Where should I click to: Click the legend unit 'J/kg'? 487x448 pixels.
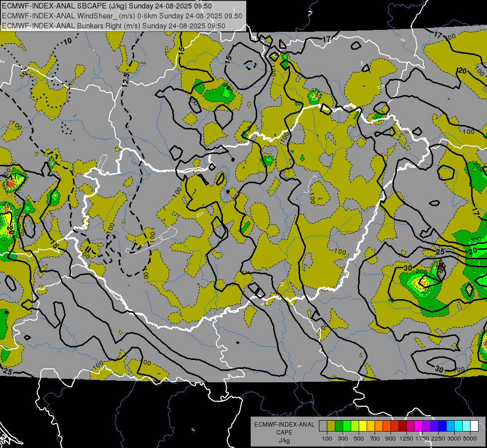[284, 441]
